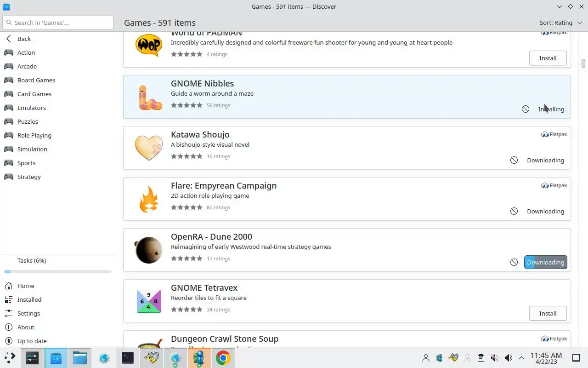Open World of PADMAN WoP icon
The image size is (588, 368).
click(x=149, y=45)
